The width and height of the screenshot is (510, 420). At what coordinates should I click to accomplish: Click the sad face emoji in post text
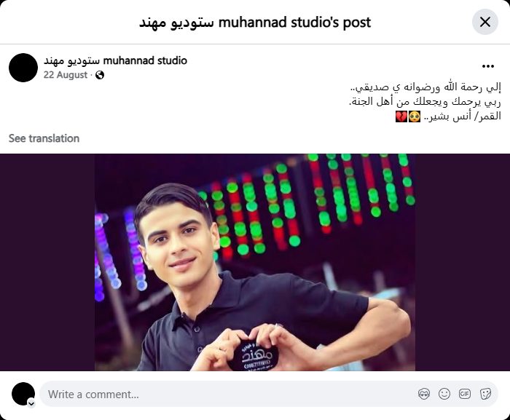(x=415, y=116)
